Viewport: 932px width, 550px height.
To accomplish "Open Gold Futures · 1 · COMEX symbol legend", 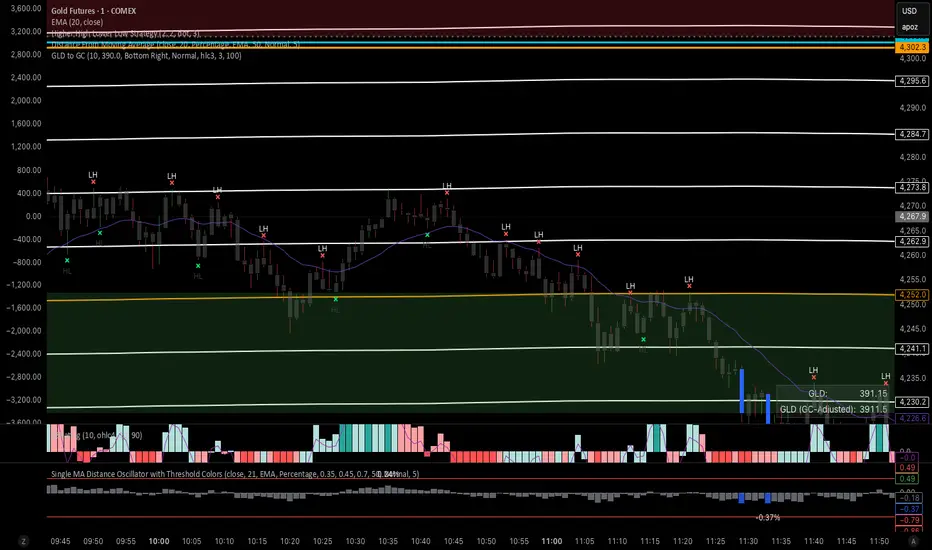I will coord(93,11).
